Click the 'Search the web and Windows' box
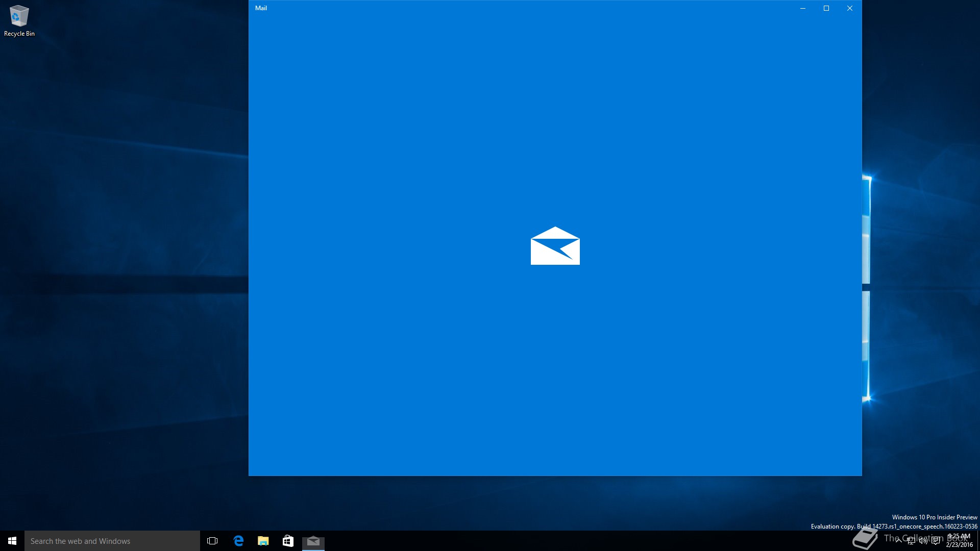Image resolution: width=980 pixels, height=551 pixels. pos(112,541)
